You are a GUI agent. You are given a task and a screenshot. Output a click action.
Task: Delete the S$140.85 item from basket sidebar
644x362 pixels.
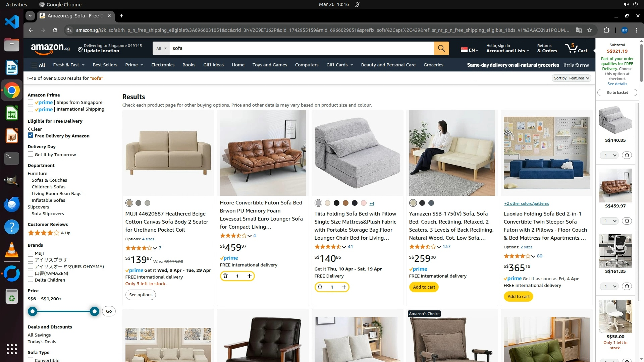[x=627, y=155]
